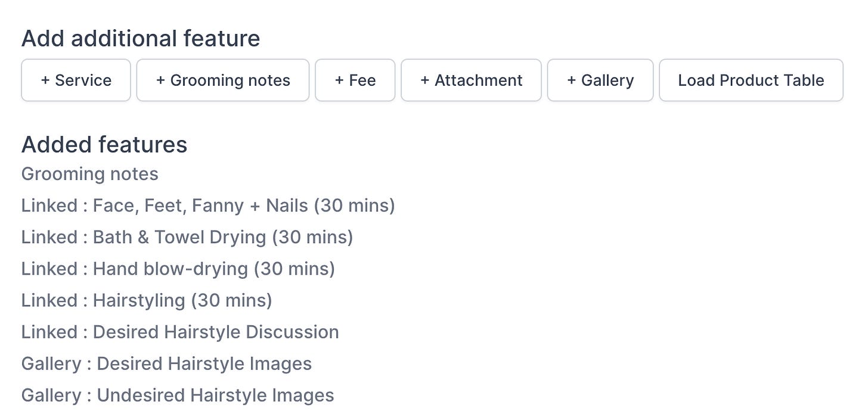This screenshot has width=868, height=420.
Task: Click the + Gallery button
Action: click(600, 80)
